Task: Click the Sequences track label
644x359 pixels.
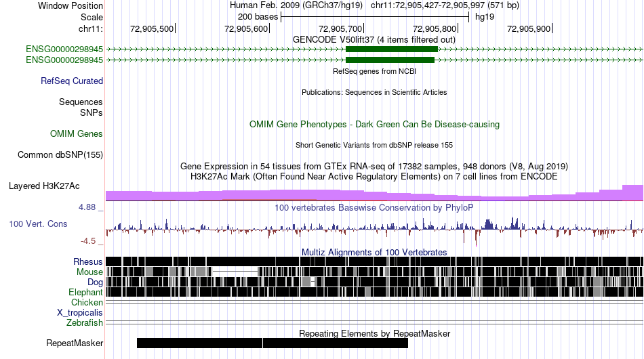Action: [x=81, y=102]
